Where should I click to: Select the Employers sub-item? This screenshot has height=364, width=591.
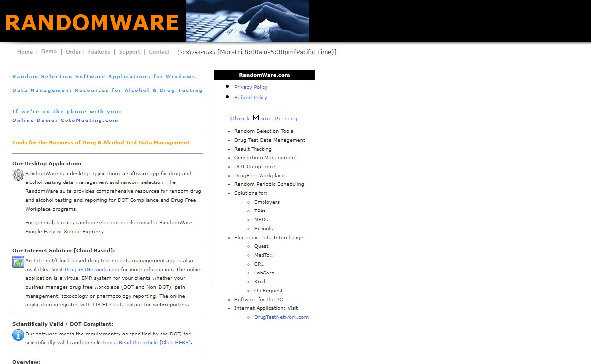[267, 202]
